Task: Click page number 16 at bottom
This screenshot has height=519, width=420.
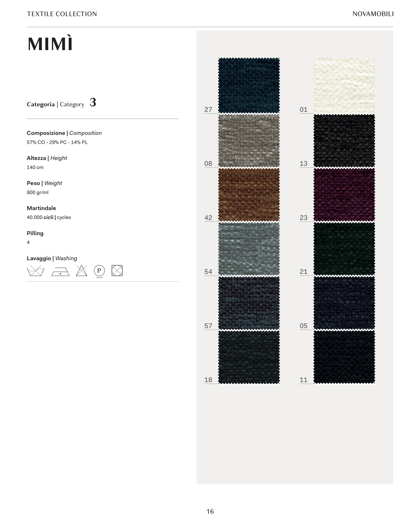Action: [210, 511]
